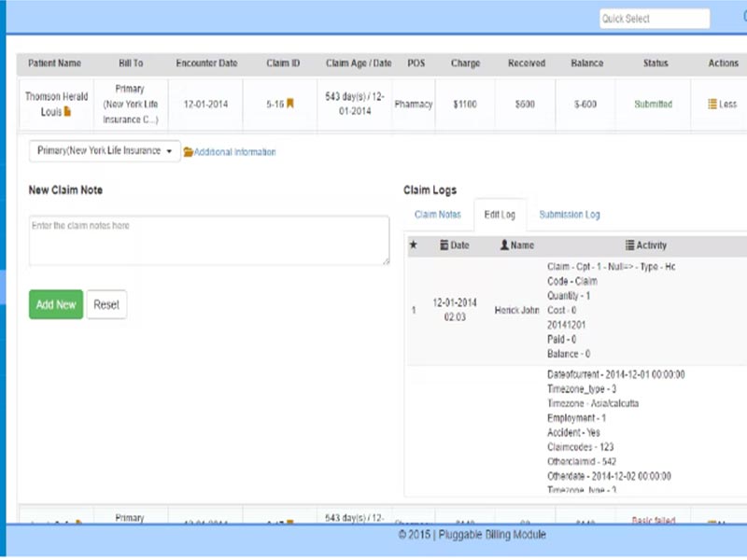Click the person icon in the Name header
The height and width of the screenshot is (560, 747).
coord(504,245)
